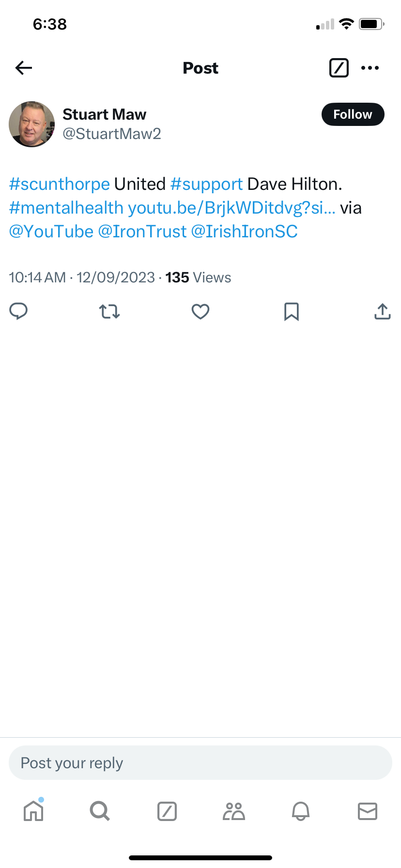Image resolution: width=401 pixels, height=868 pixels.
Task: Follow Stuart Maw
Action: pos(353,114)
